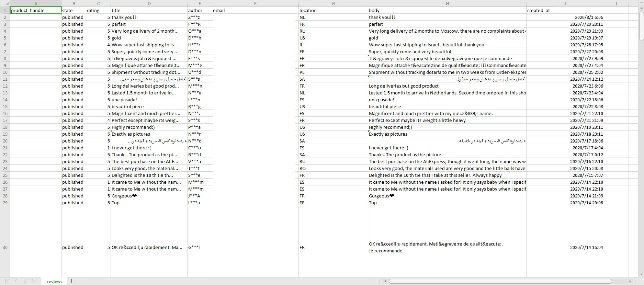Select column D header
The height and width of the screenshot is (285, 644).
point(149,3)
